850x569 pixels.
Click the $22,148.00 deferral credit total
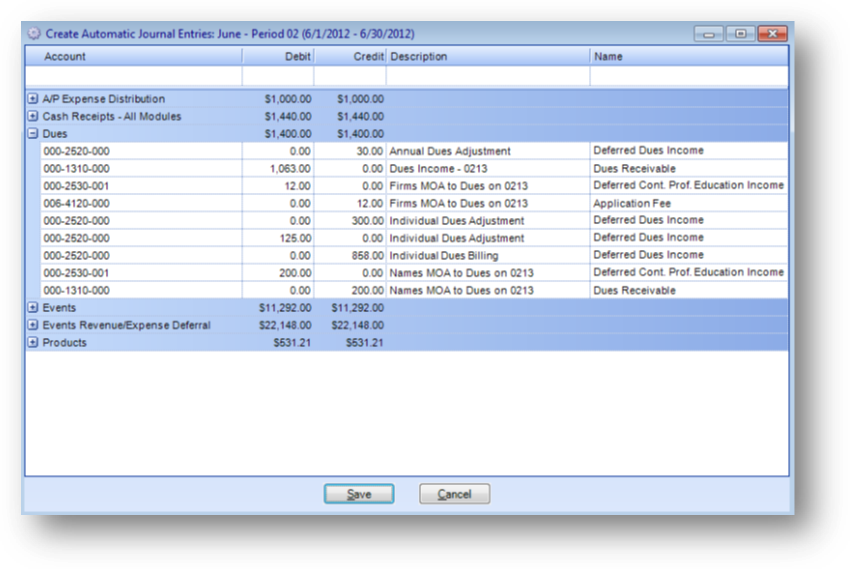tap(358, 325)
